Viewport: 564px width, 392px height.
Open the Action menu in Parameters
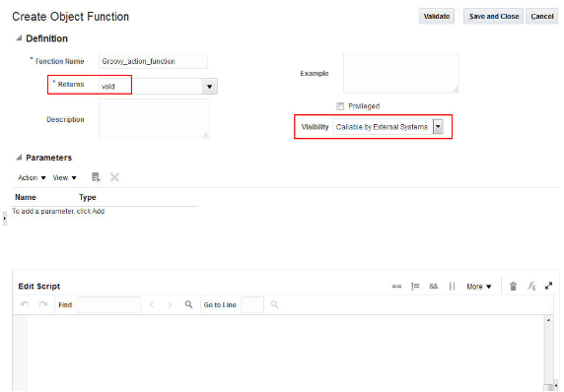(32, 178)
